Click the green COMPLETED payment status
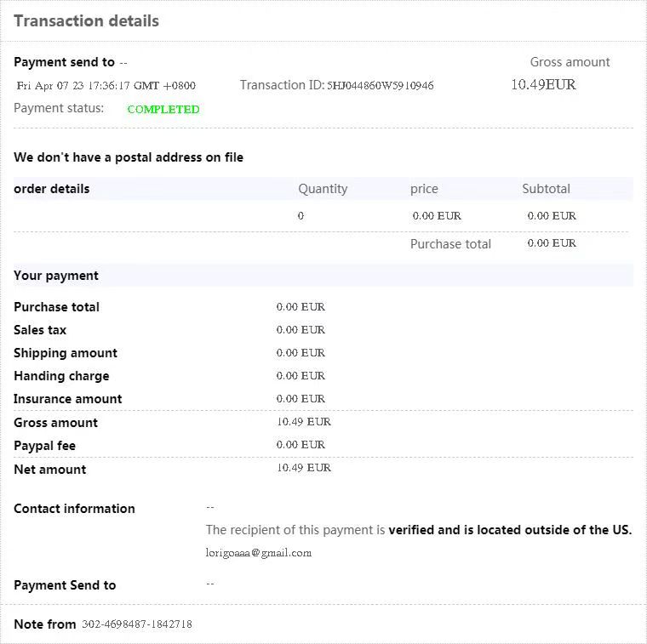Image resolution: width=647 pixels, height=644 pixels. tap(163, 109)
